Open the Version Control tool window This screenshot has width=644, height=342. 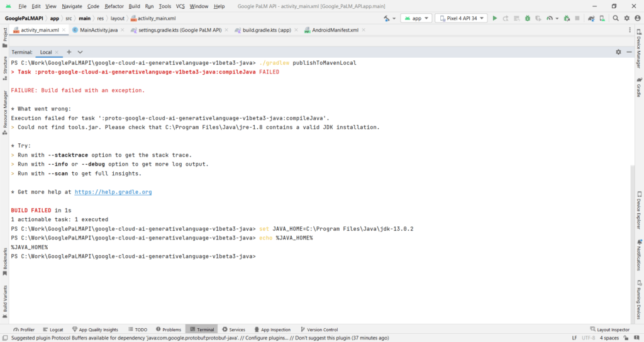[x=319, y=329]
